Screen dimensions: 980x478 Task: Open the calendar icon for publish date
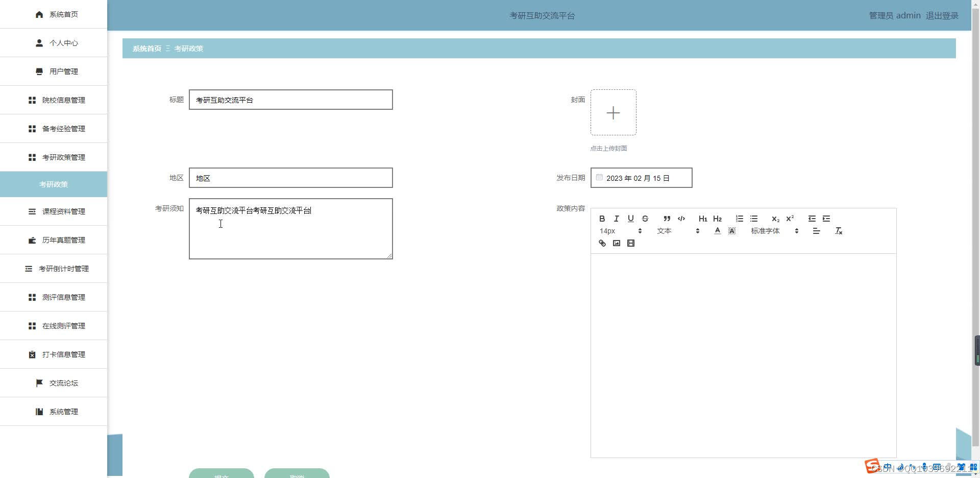point(599,178)
